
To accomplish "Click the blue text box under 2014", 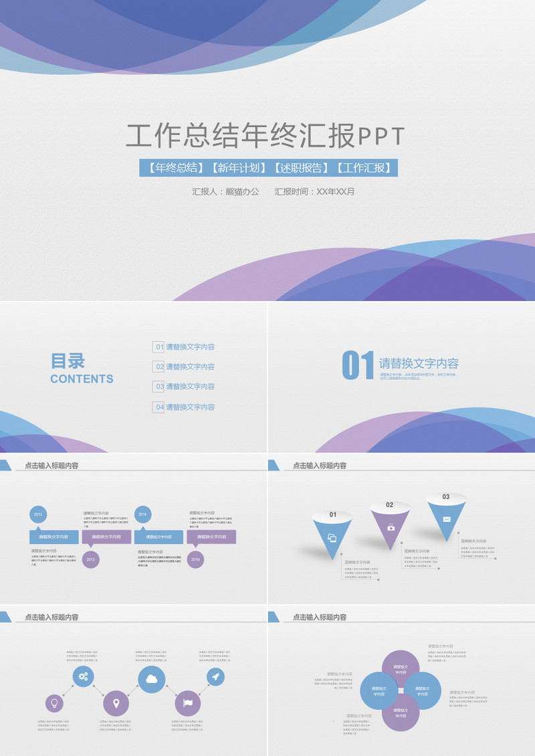I will pos(158,537).
